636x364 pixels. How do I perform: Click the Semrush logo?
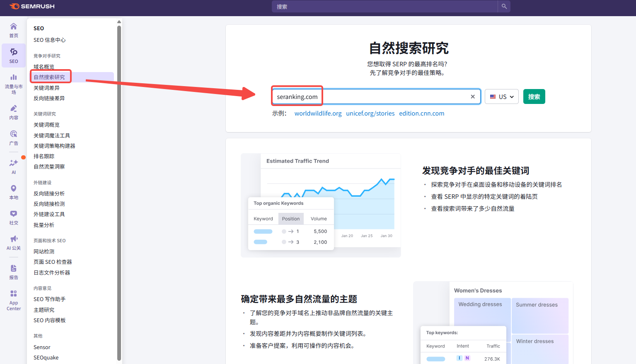[32, 6]
